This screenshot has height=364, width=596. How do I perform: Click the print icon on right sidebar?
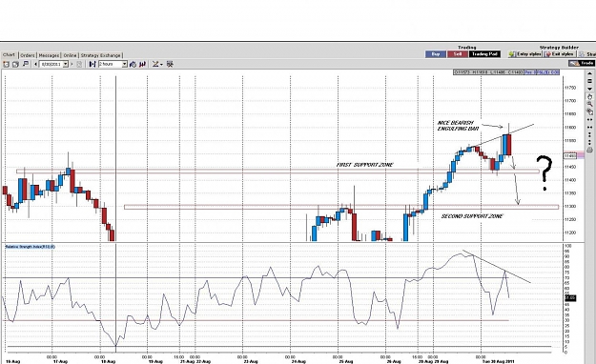589,151
